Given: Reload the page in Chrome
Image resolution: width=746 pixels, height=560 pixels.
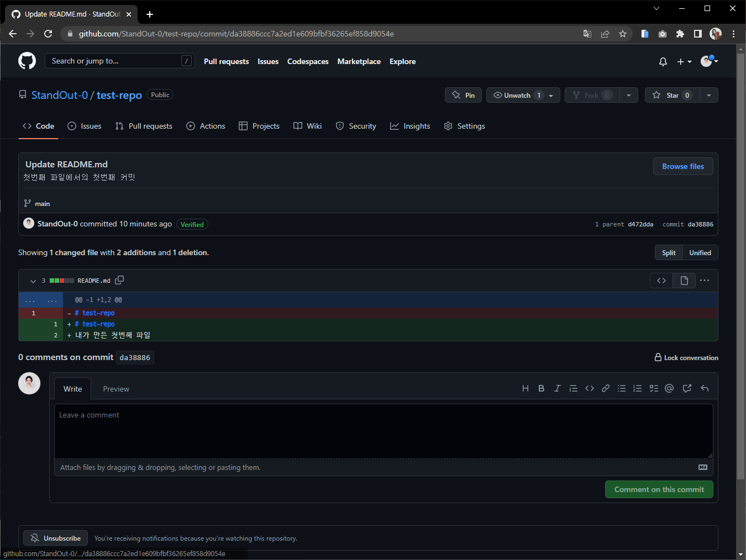Looking at the screenshot, I should click(x=48, y=34).
